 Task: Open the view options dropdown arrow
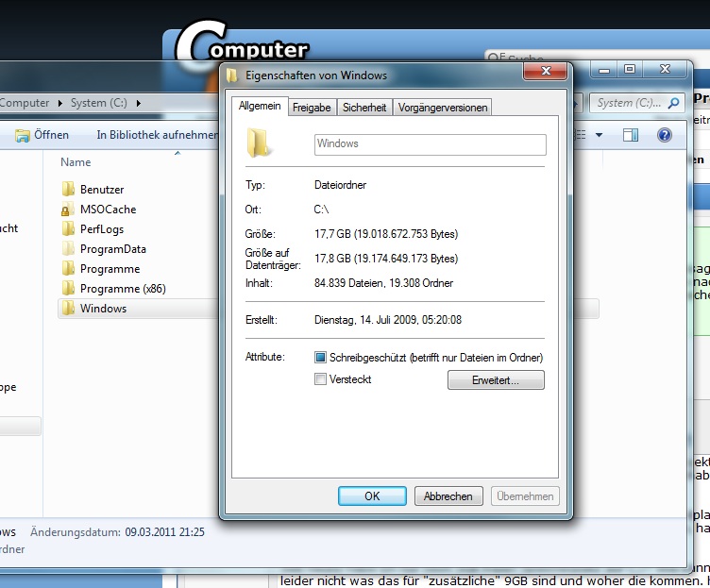[x=599, y=135]
